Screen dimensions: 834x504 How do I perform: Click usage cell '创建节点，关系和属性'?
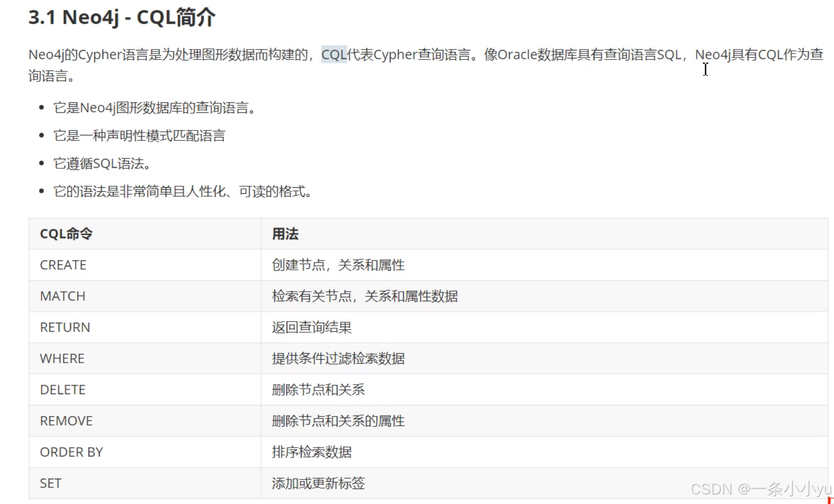coord(544,265)
